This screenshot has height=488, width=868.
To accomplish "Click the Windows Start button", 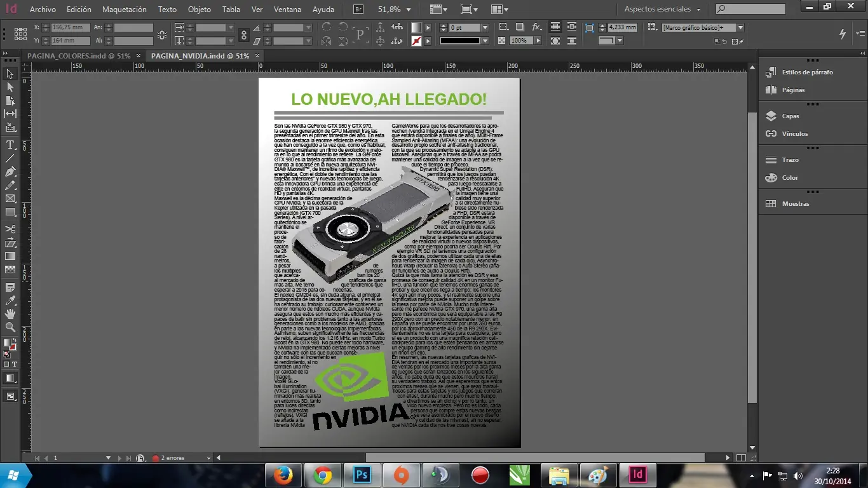I will click(15, 475).
